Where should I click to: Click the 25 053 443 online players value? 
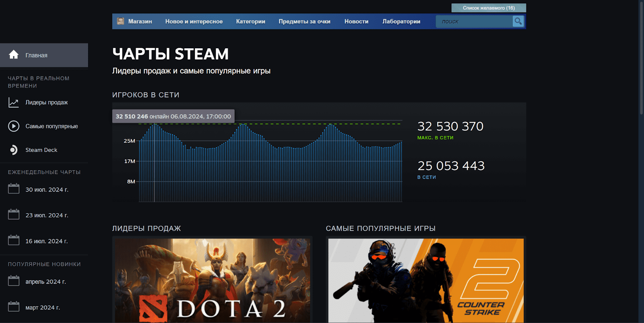pyautogui.click(x=451, y=166)
